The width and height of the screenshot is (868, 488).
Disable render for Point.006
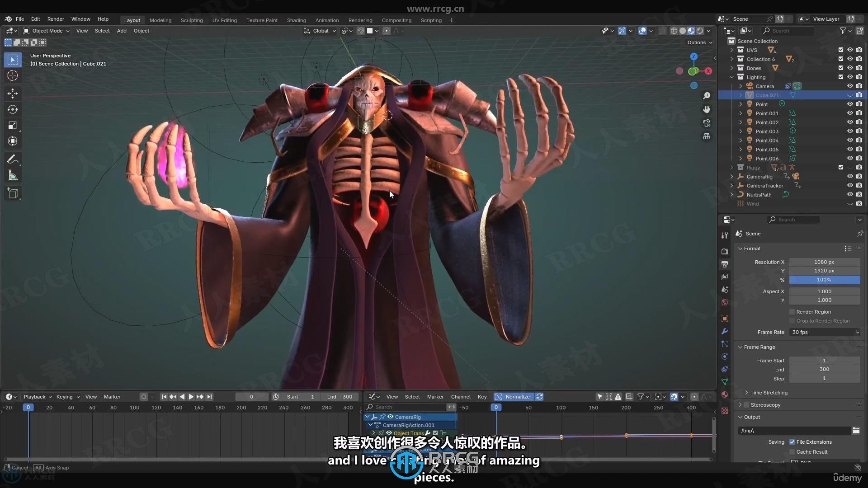[x=859, y=159]
